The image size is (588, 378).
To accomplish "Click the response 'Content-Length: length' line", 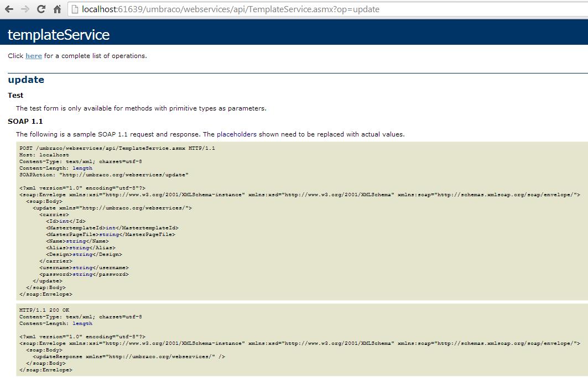I will click(x=55, y=323).
